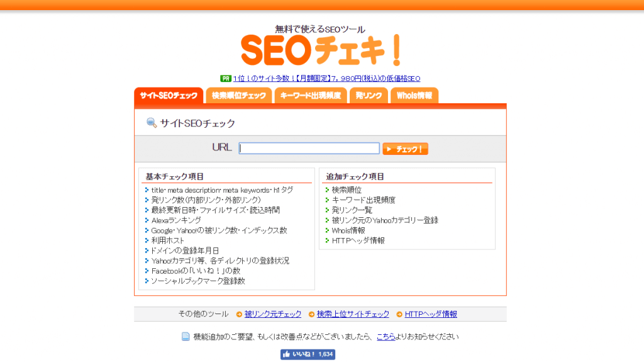Open the 被リンク元チェック link

[273, 314]
